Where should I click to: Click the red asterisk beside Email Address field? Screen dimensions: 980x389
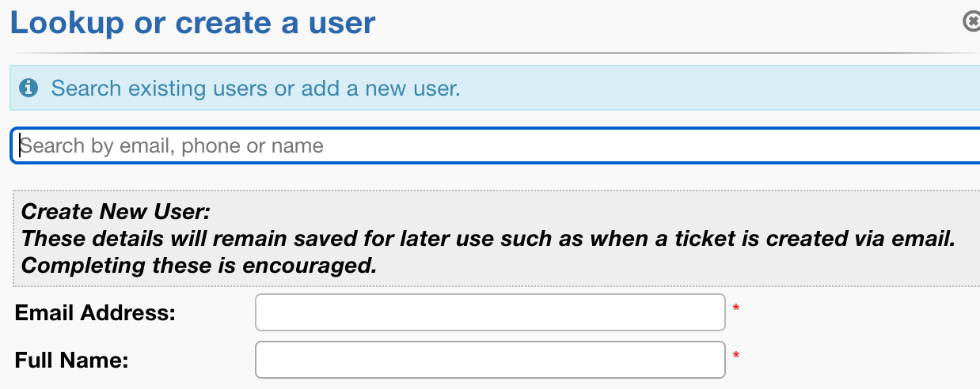click(736, 308)
